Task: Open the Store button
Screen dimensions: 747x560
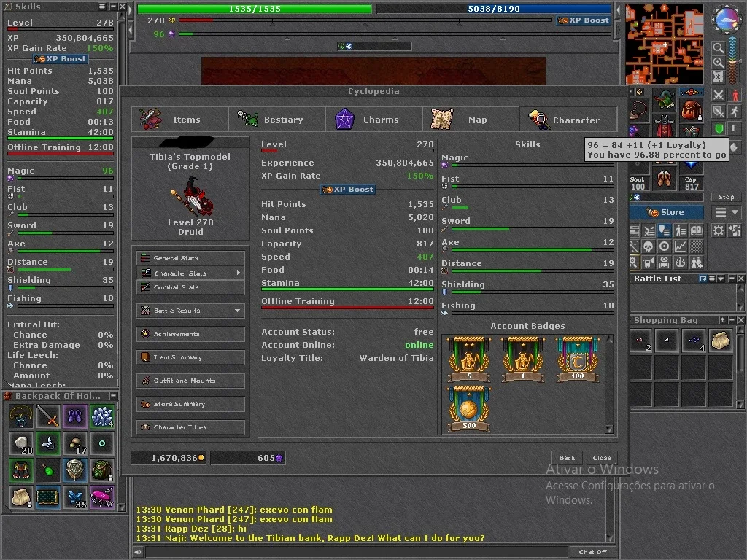Action: (666, 212)
